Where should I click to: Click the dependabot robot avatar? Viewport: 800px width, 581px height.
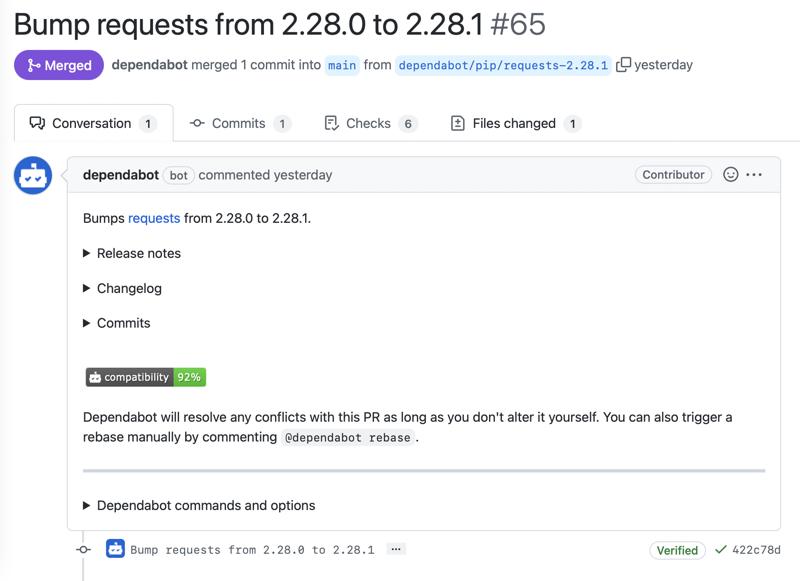pos(33,176)
